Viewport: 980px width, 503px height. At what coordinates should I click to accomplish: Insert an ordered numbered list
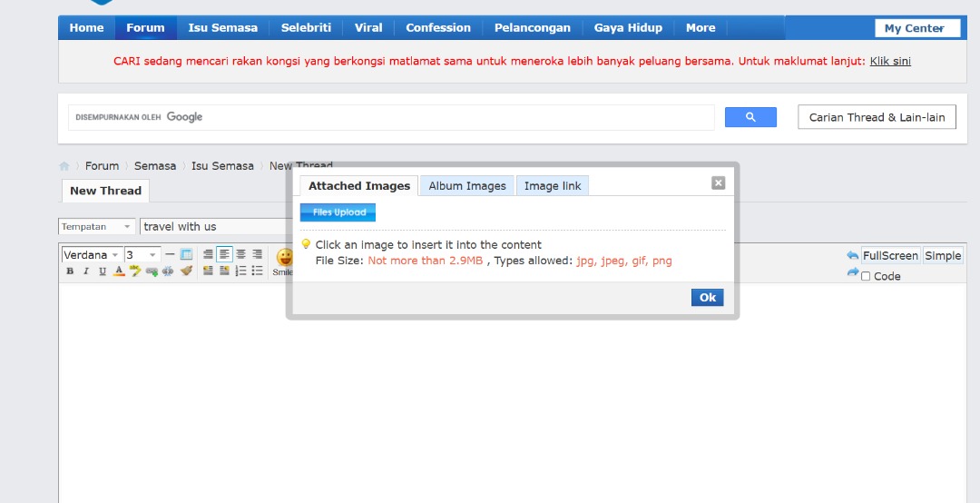pyautogui.click(x=241, y=271)
